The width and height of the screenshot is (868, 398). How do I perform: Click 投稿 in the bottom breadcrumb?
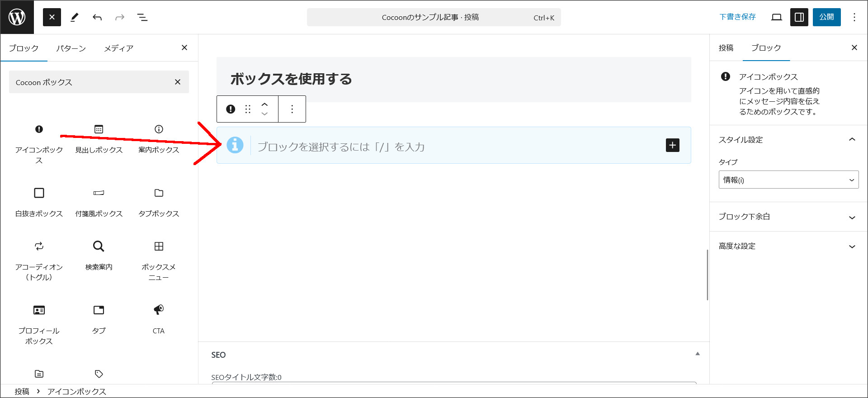[22, 392]
